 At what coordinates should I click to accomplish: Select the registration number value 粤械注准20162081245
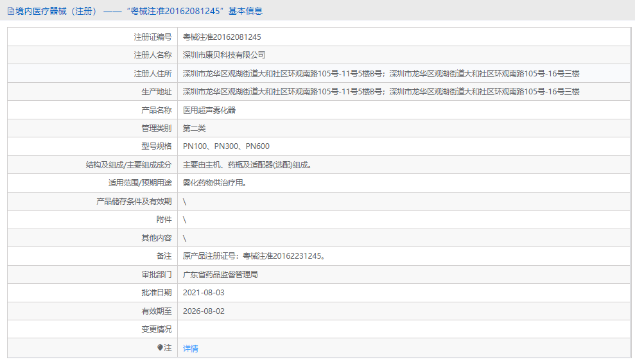tap(222, 37)
